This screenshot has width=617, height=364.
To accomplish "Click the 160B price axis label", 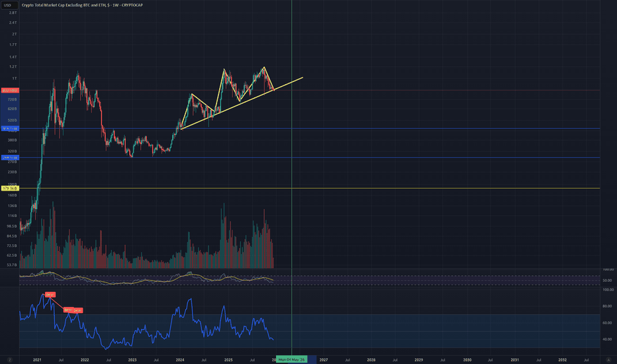I will tap(13, 195).
